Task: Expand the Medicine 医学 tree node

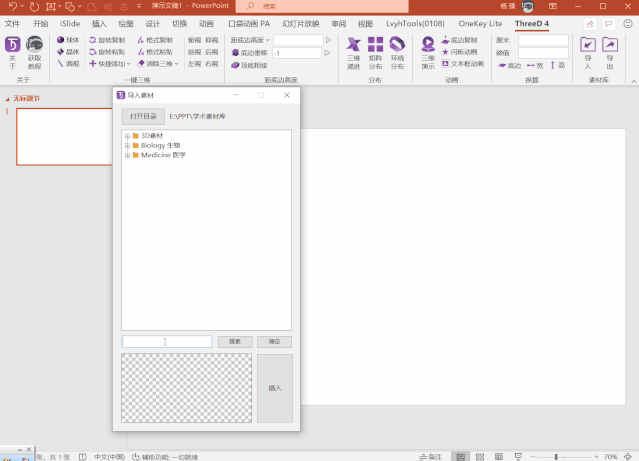Action: click(127, 155)
